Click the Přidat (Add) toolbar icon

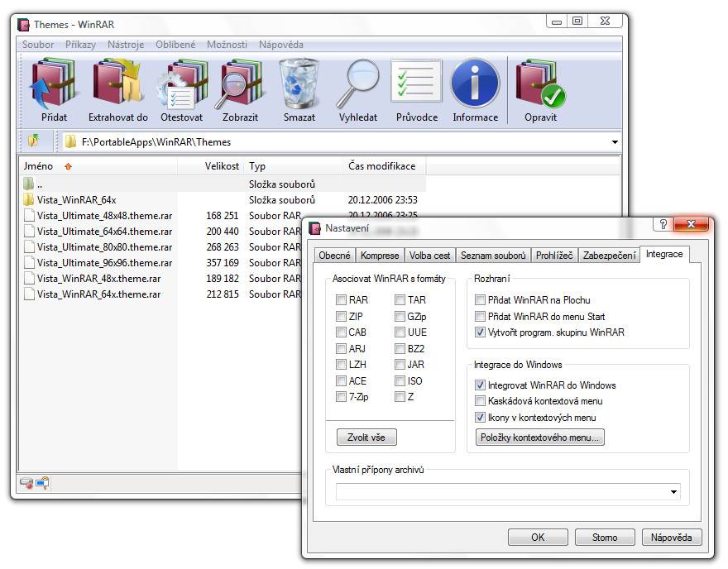pos(54,86)
